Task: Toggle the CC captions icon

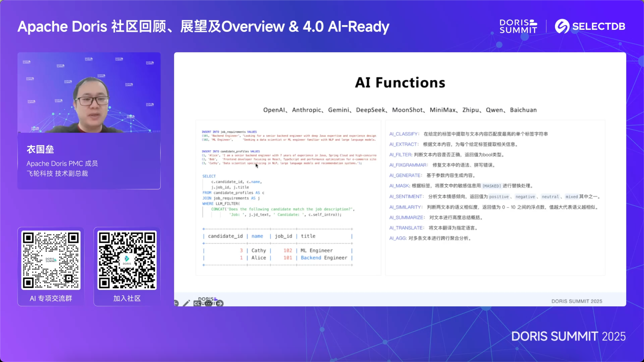Action: coord(197,304)
